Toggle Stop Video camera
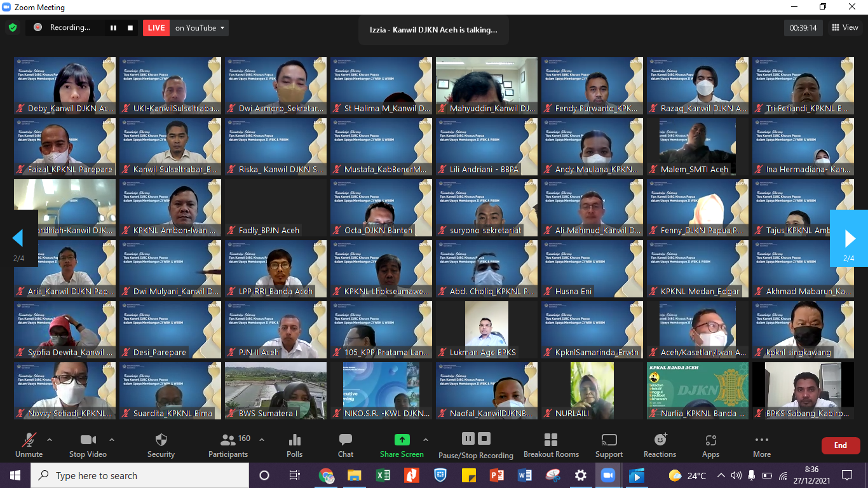 (88, 440)
